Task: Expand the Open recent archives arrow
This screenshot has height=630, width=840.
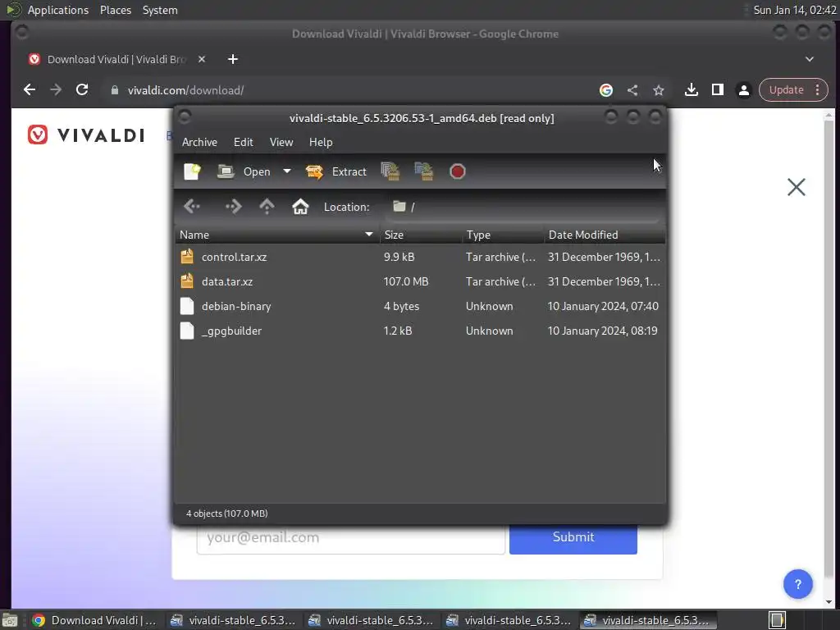Action: click(287, 171)
